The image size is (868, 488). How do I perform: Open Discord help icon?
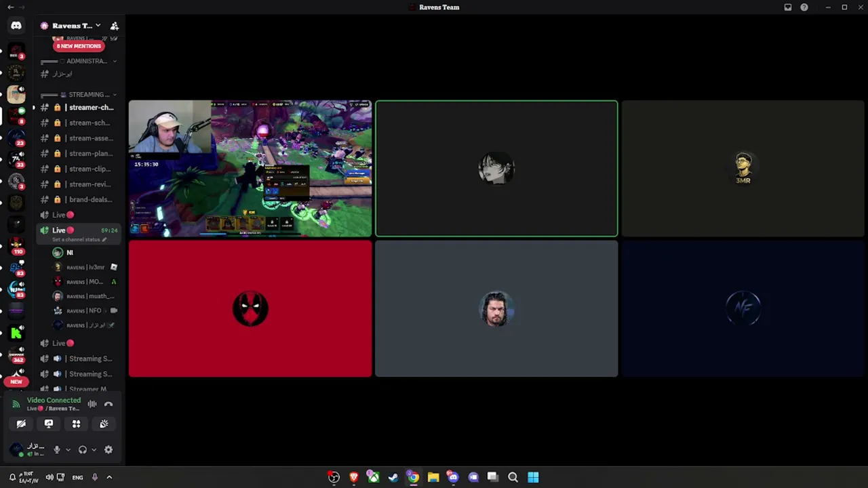point(804,7)
